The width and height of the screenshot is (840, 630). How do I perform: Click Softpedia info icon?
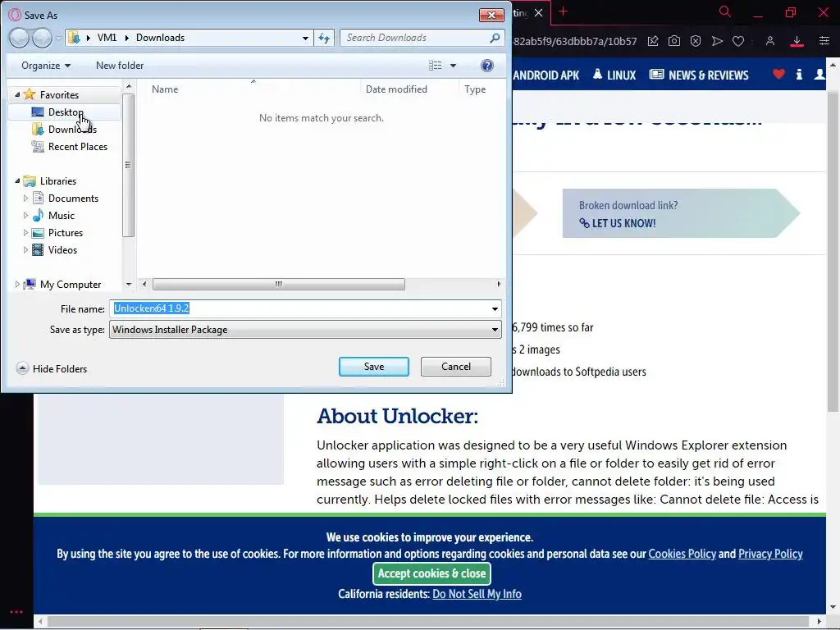pos(799,75)
